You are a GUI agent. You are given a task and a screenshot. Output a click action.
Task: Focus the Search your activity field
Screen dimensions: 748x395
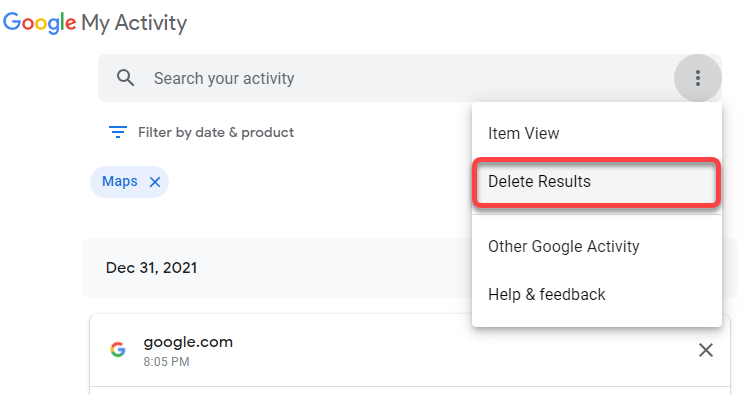[x=410, y=78]
